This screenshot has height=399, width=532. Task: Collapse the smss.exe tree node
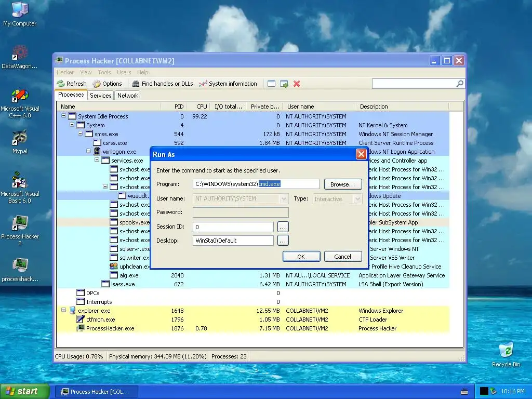pos(80,134)
